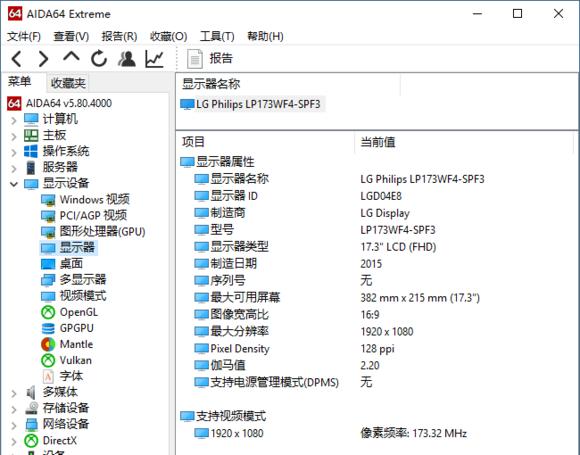Go forward with the right arrow toolbar icon
The width and height of the screenshot is (580, 455).
(44, 59)
